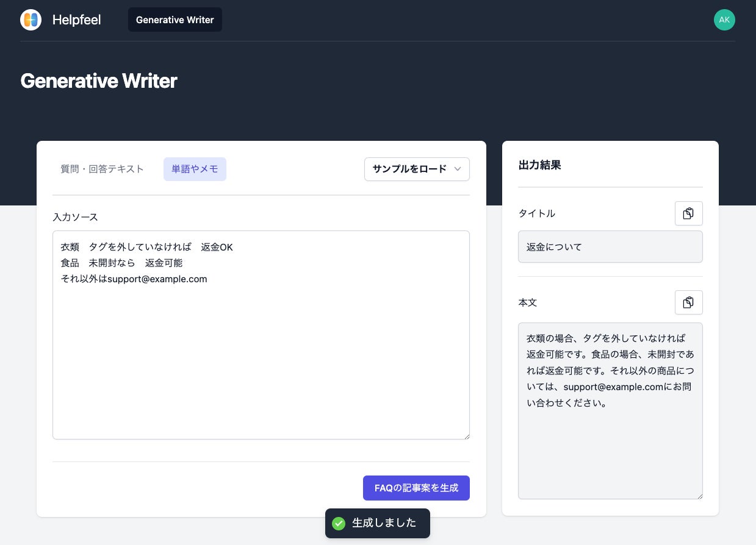Open Generative Writer in the top navigation
Viewport: 756px width, 545px height.
tap(175, 20)
